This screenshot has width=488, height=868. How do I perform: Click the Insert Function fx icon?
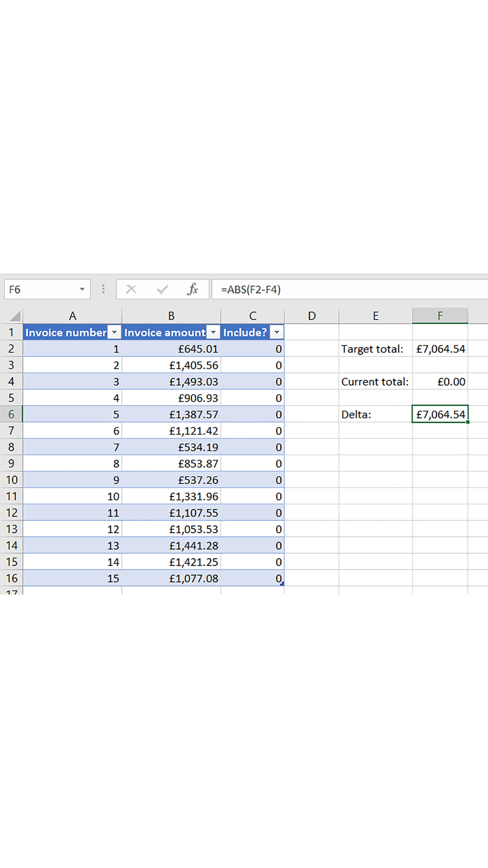click(192, 289)
